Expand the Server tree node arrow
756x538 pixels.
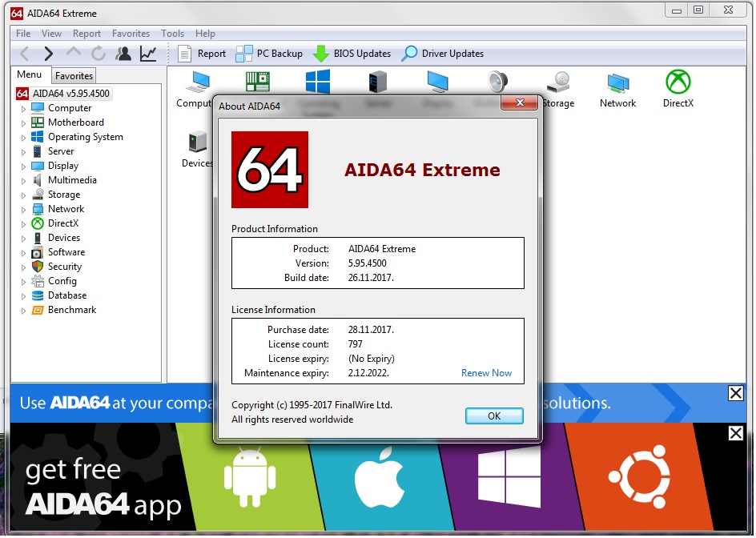pos(23,152)
